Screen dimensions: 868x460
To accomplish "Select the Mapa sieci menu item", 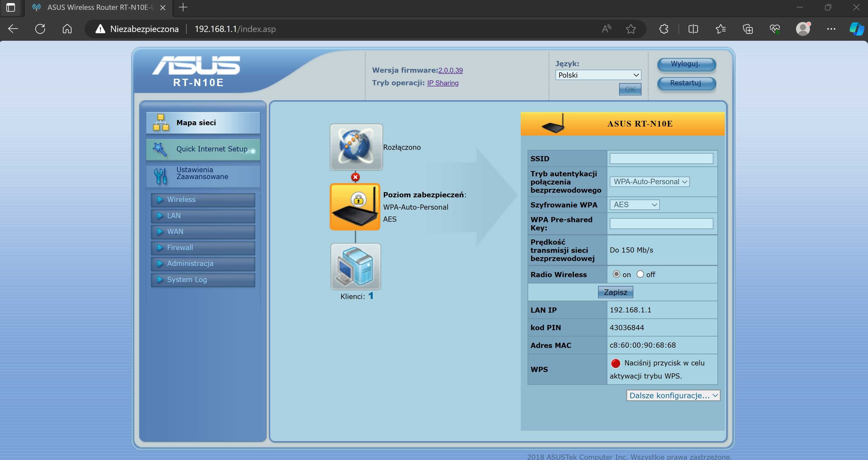I will (x=203, y=123).
